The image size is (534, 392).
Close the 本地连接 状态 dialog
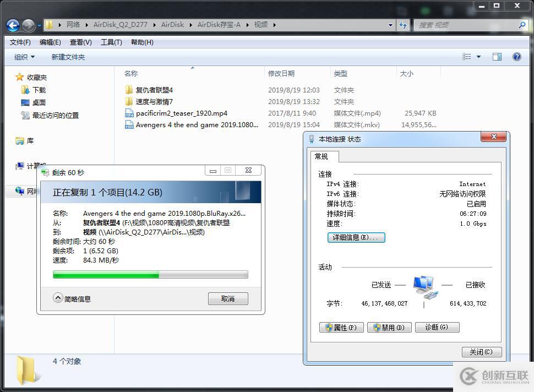[x=493, y=137]
